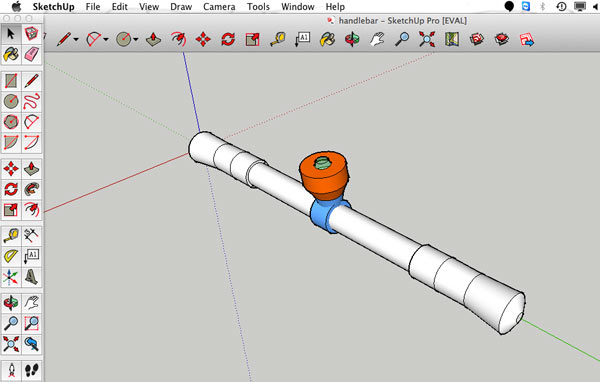Select the pink Eraser tool
The height and width of the screenshot is (382, 600).
[x=31, y=54]
